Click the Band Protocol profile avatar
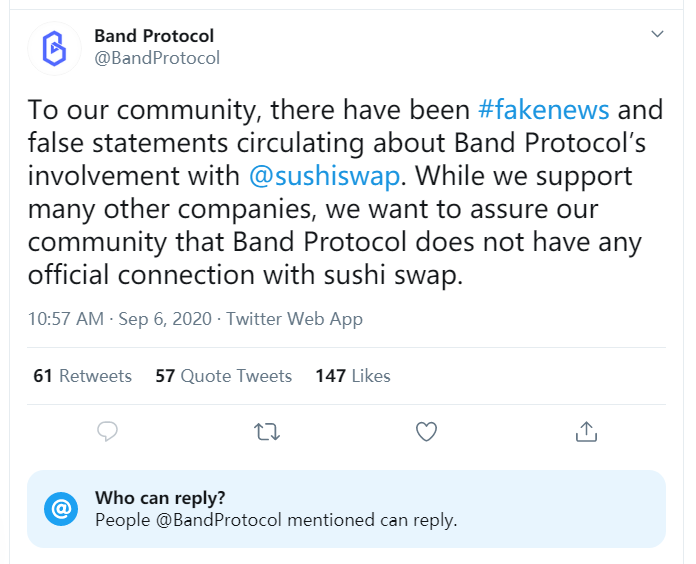The height and width of the screenshot is (564, 696). [54, 48]
